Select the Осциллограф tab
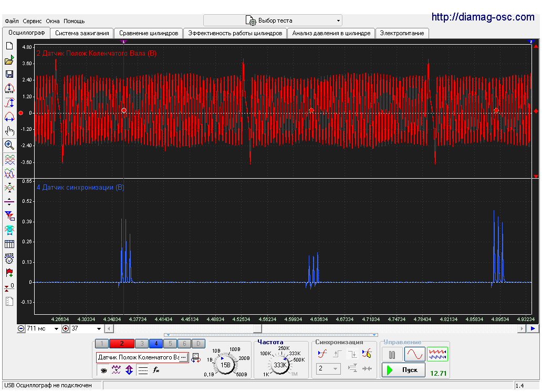The height and width of the screenshot is (392, 542). click(27, 33)
